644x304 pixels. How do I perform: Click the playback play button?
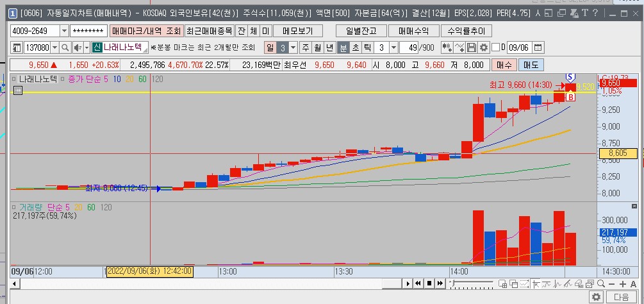(408, 283)
